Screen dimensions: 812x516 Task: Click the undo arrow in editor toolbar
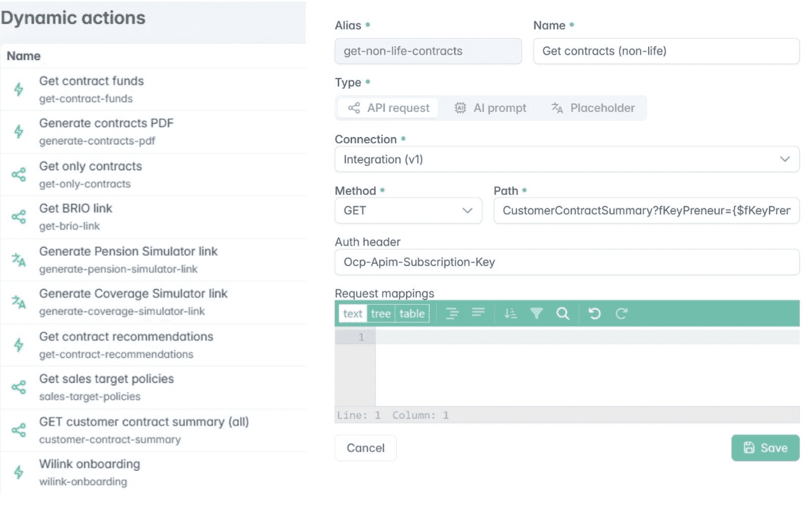pos(595,313)
